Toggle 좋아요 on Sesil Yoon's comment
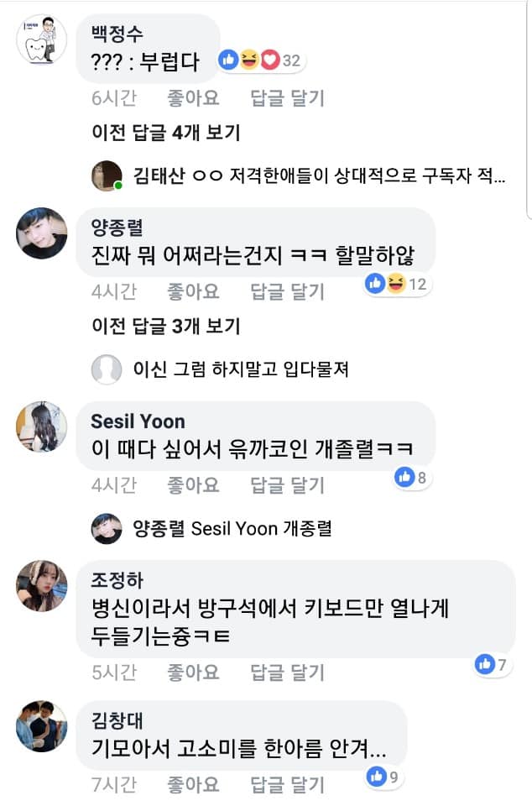The height and width of the screenshot is (806, 532). click(x=193, y=484)
